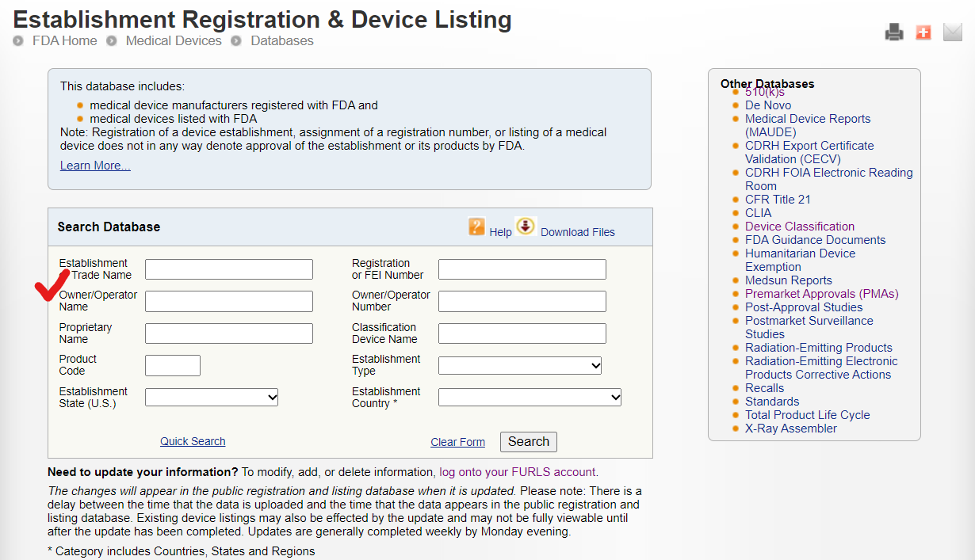975x560 pixels.
Task: Open the Radiation-Emitting Products link
Action: point(819,348)
